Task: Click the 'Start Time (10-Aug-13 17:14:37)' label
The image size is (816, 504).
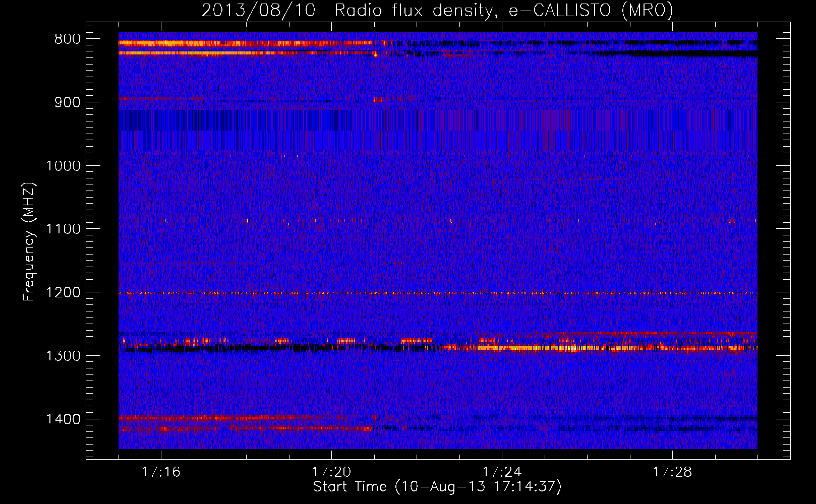Action: [437, 487]
